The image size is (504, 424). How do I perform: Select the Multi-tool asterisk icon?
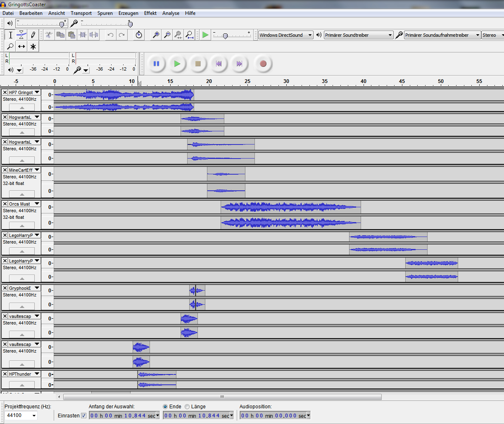(33, 47)
